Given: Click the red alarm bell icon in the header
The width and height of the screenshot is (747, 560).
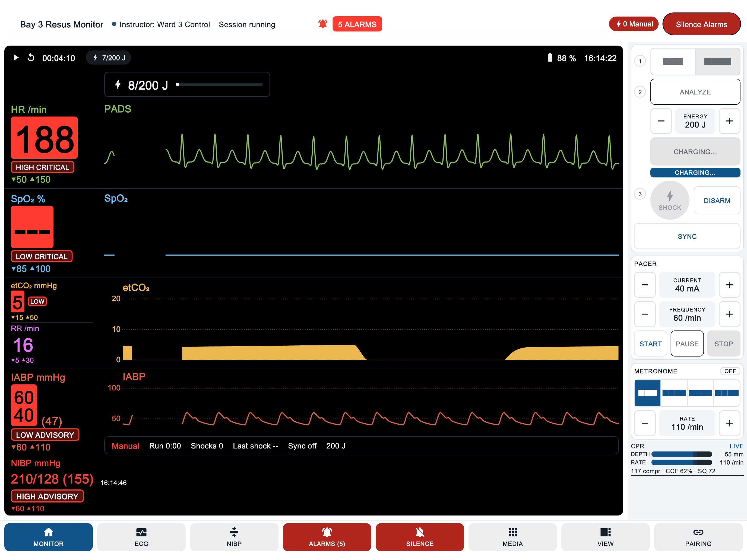Looking at the screenshot, I should pyautogui.click(x=323, y=24).
